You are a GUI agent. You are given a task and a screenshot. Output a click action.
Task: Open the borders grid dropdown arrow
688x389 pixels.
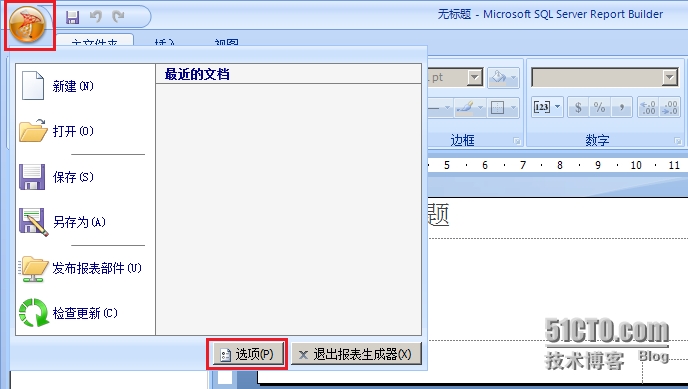tap(513, 107)
